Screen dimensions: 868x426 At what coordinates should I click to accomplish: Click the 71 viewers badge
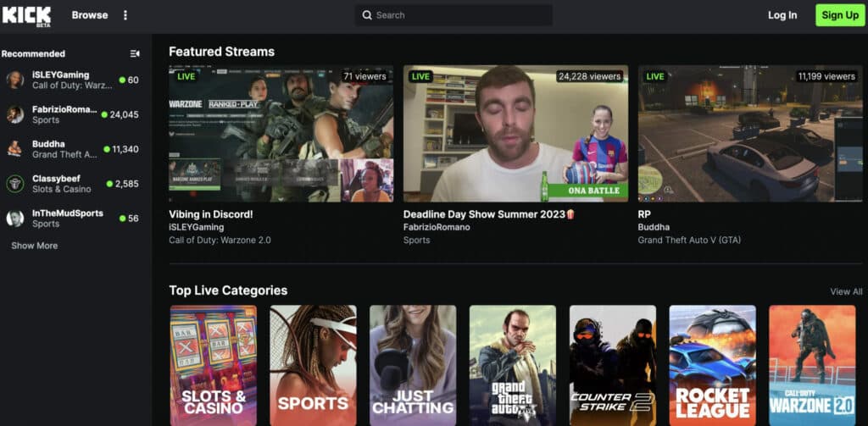(x=364, y=76)
